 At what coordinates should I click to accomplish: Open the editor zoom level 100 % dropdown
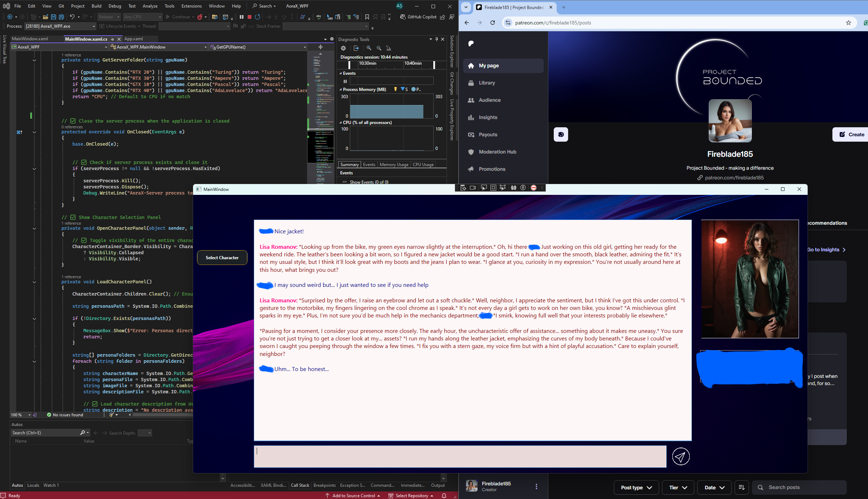[21, 415]
